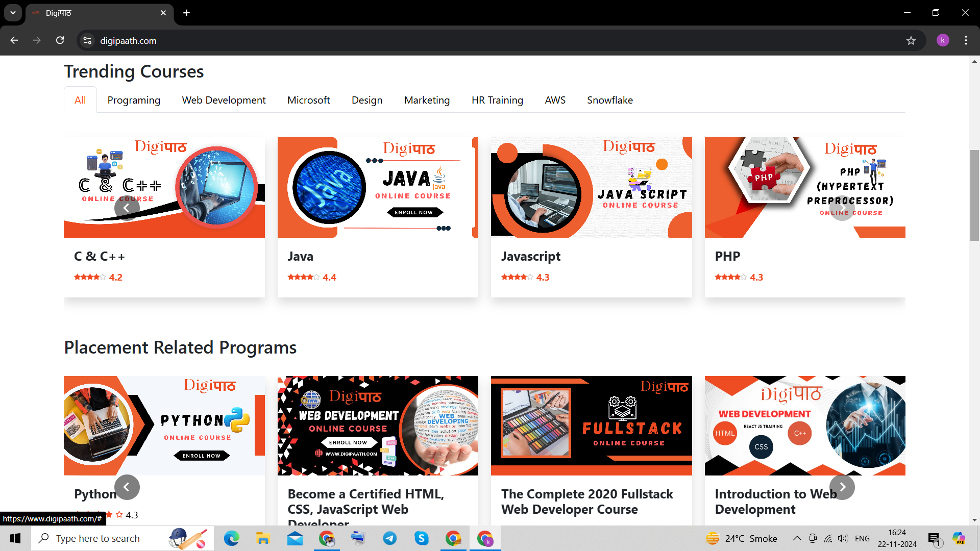Open the Web Development online course banner
The image size is (980, 551).
[x=378, y=426]
